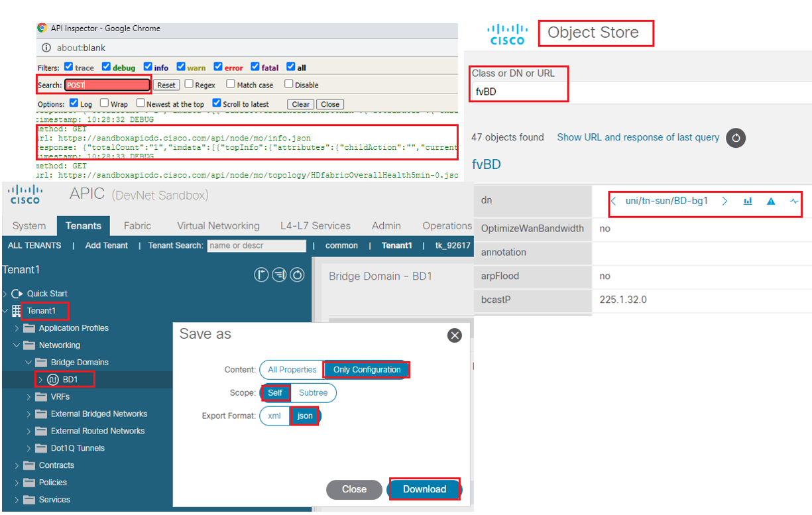
Task: Enable the Match case checkbox
Action: (x=231, y=84)
